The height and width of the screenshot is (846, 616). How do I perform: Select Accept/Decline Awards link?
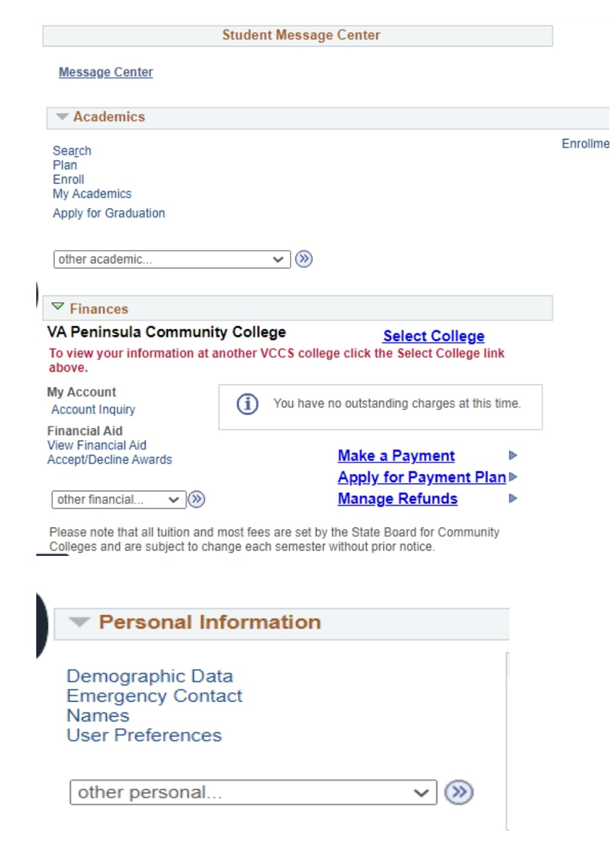109,460
